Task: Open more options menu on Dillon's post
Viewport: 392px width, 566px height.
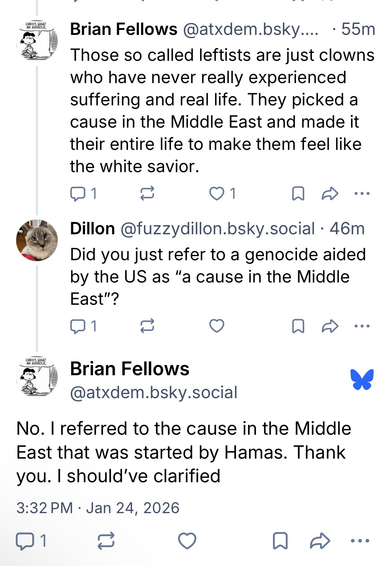Action: coord(362,326)
